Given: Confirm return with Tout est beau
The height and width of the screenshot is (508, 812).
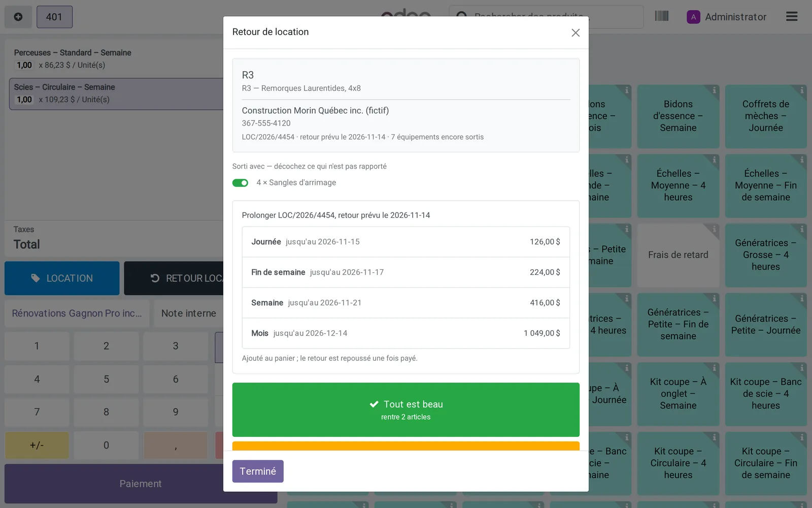Looking at the screenshot, I should click(x=406, y=409).
